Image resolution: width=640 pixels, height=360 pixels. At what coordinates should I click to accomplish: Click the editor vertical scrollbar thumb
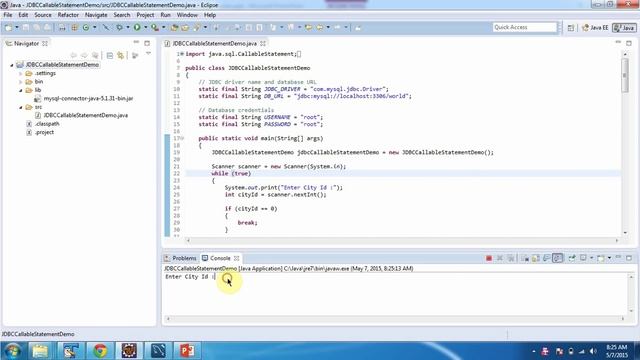click(625, 75)
